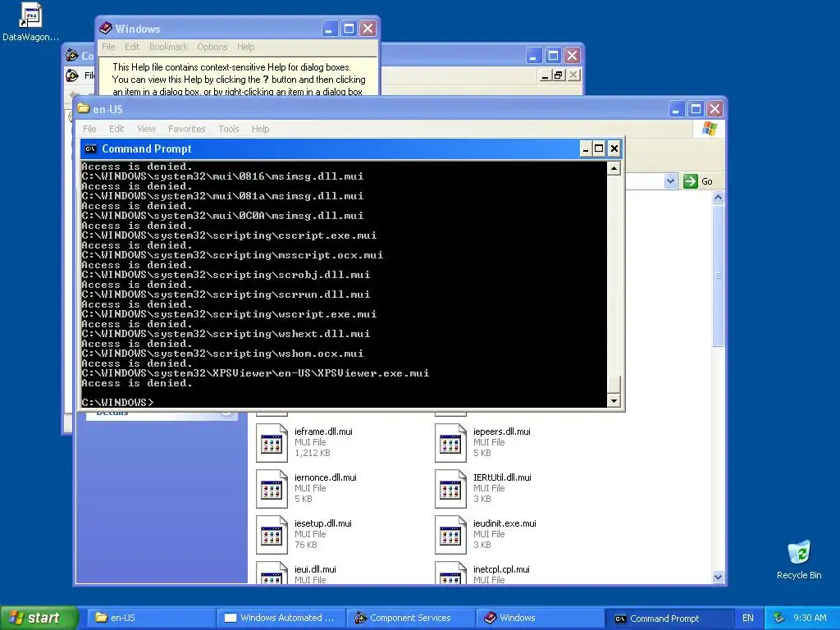
Task: Open Help menu in Windows Help window
Action: coord(246,47)
